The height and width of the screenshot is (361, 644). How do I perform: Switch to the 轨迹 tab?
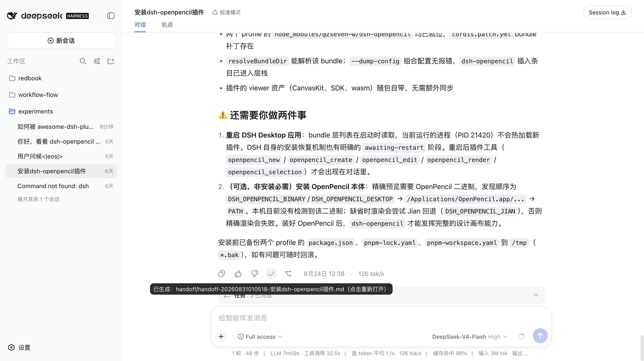click(x=167, y=25)
